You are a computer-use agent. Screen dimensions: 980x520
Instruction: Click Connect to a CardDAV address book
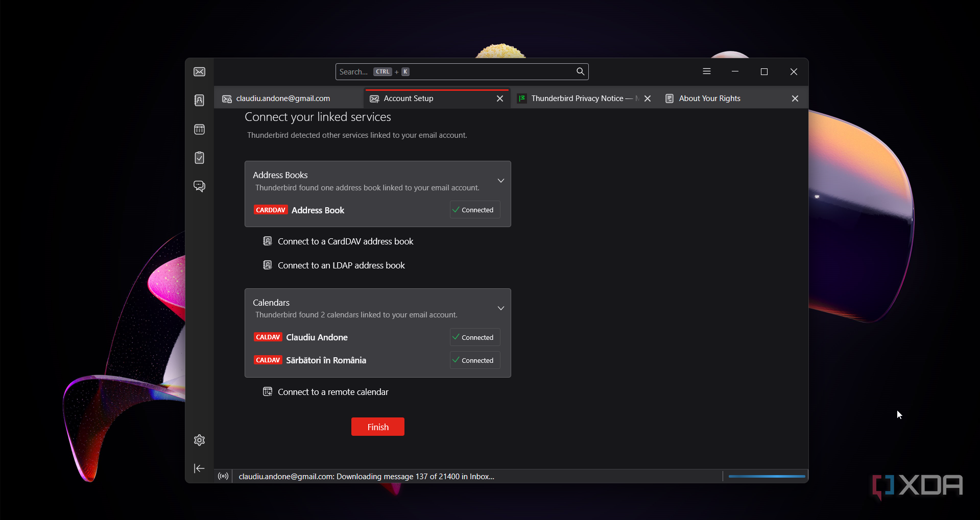tap(338, 241)
